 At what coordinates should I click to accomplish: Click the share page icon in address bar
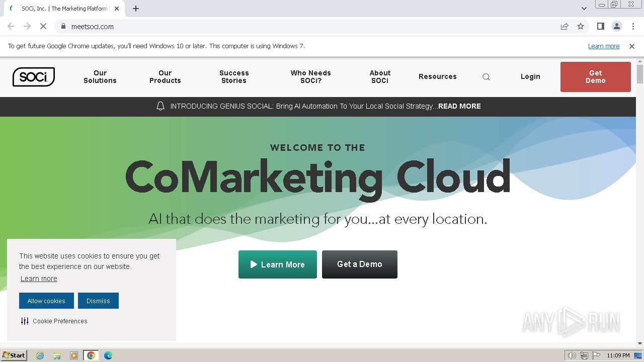[565, 27]
